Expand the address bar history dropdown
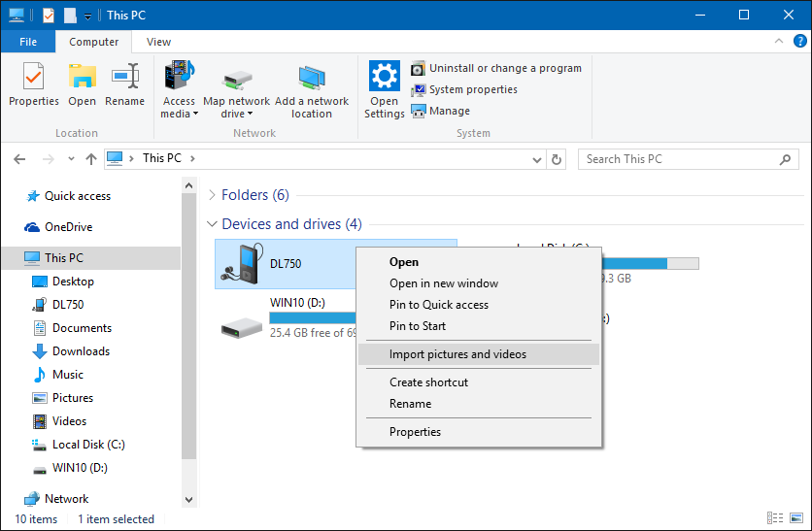 click(x=537, y=159)
